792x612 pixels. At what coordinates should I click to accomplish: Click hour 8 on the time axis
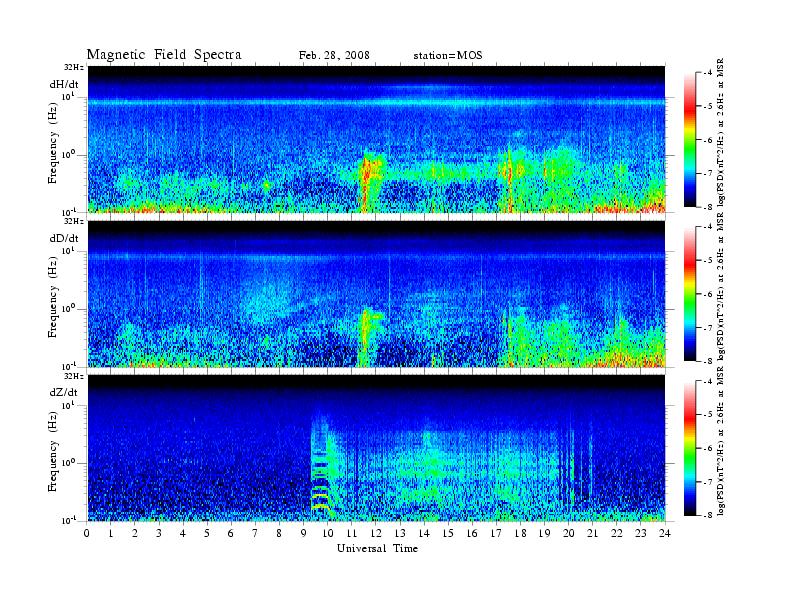point(279,533)
